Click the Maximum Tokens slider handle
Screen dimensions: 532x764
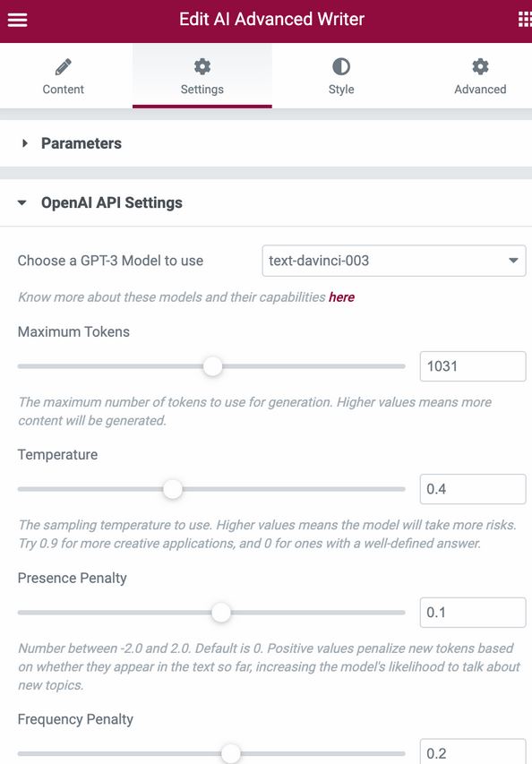[x=212, y=366]
